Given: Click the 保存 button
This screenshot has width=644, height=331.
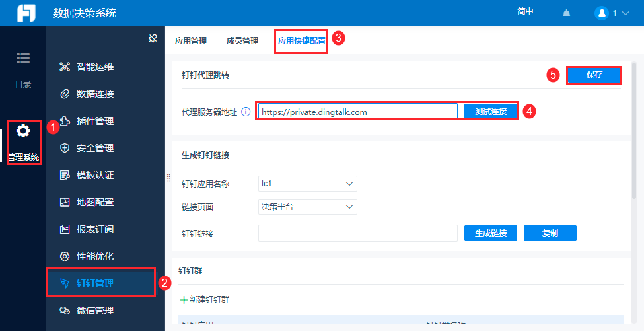Looking at the screenshot, I should pos(594,75).
